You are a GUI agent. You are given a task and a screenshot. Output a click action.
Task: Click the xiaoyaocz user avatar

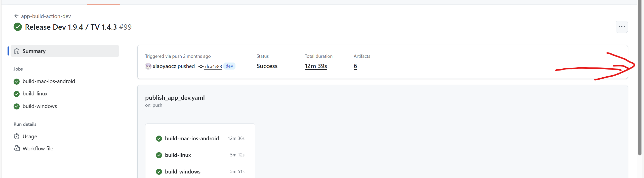click(148, 66)
